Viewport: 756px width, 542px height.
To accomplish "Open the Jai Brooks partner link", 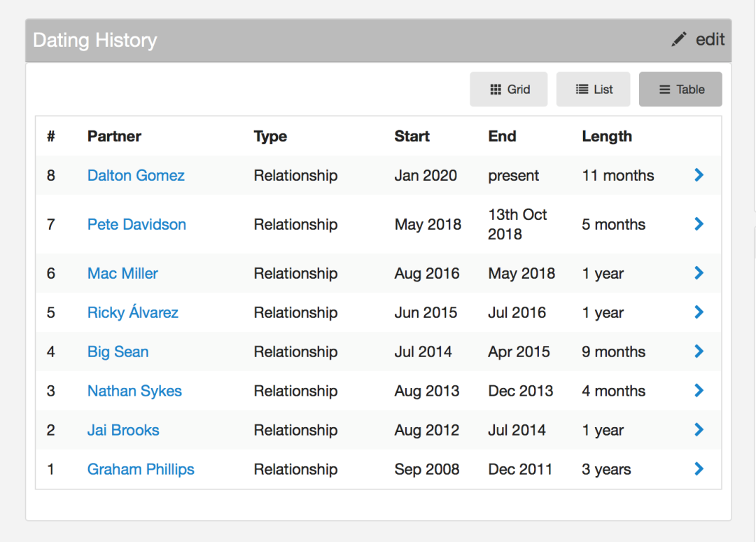I will point(123,430).
